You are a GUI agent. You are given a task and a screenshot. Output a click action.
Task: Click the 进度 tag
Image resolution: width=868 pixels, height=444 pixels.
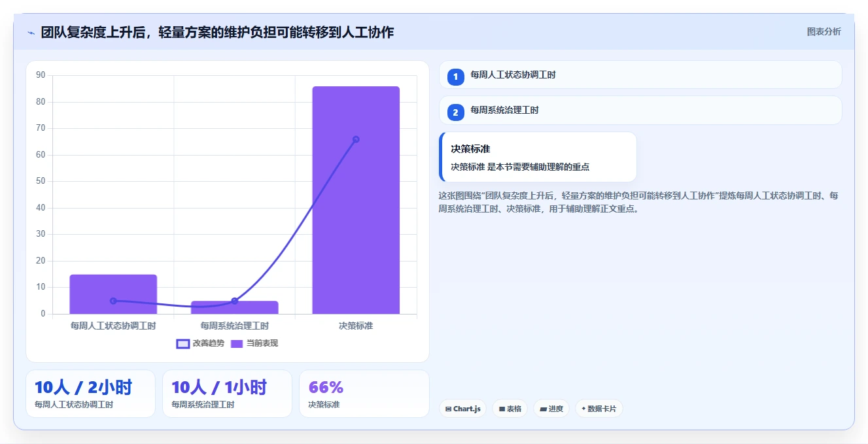point(551,409)
